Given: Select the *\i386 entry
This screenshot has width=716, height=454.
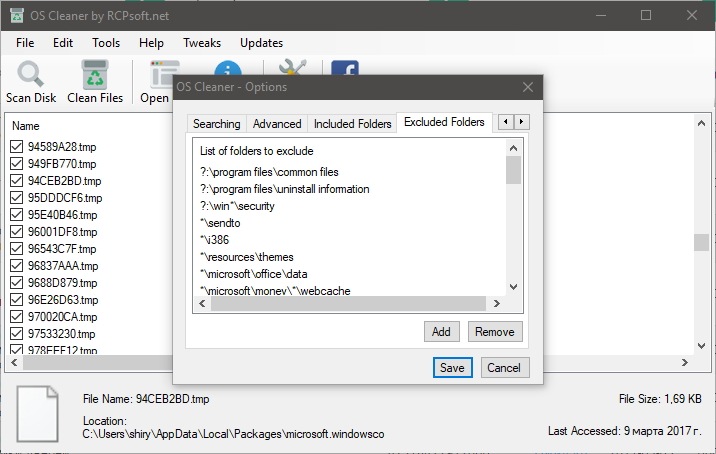Looking at the screenshot, I should [x=214, y=240].
